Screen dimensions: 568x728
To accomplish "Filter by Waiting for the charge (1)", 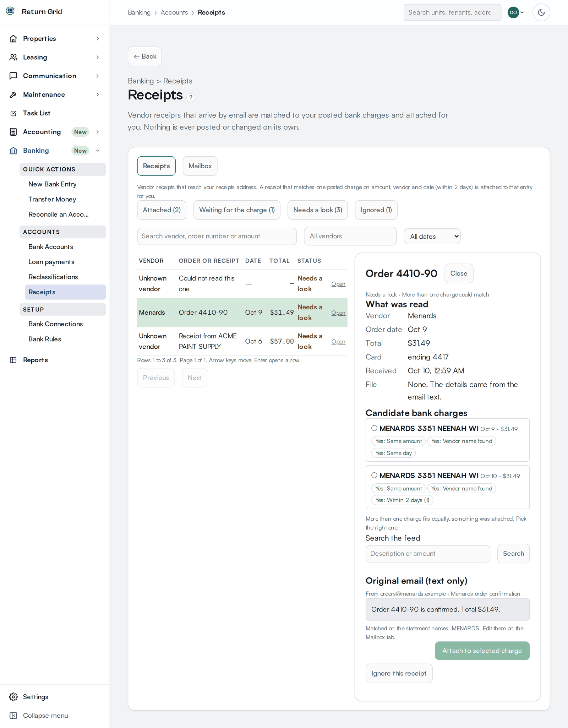I will click(x=237, y=210).
